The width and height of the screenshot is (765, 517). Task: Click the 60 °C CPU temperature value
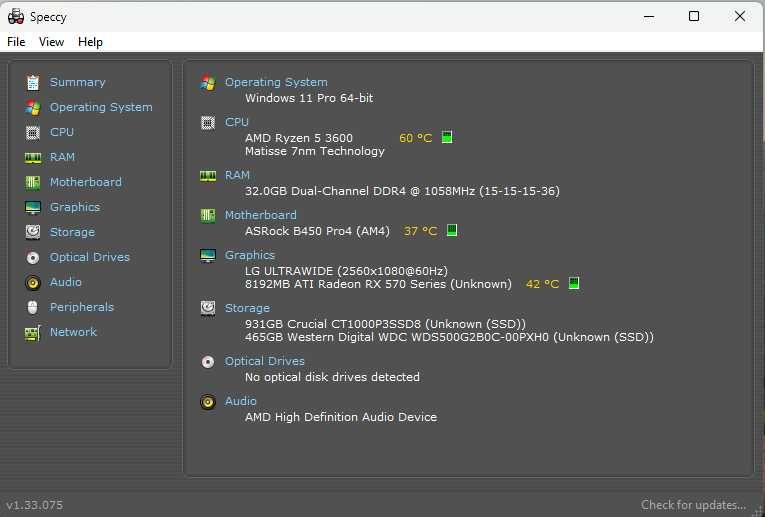(416, 138)
